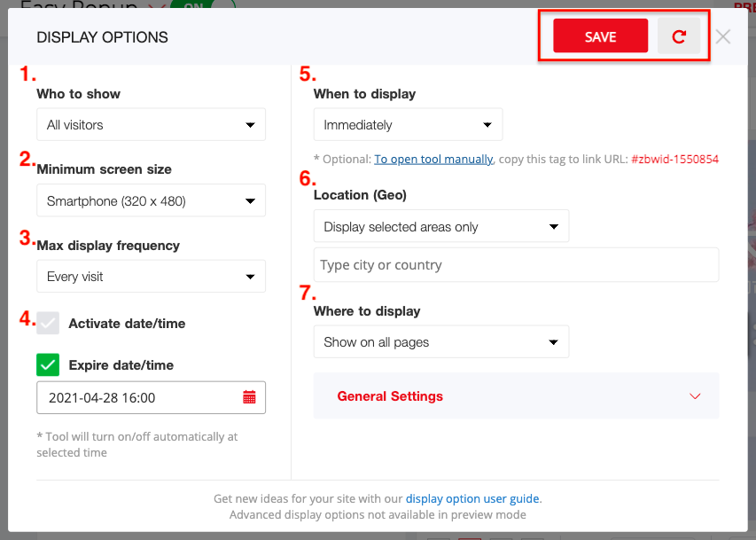The image size is (756, 540).
Task: Enable the Activate date/time checkbox
Action: click(x=48, y=323)
